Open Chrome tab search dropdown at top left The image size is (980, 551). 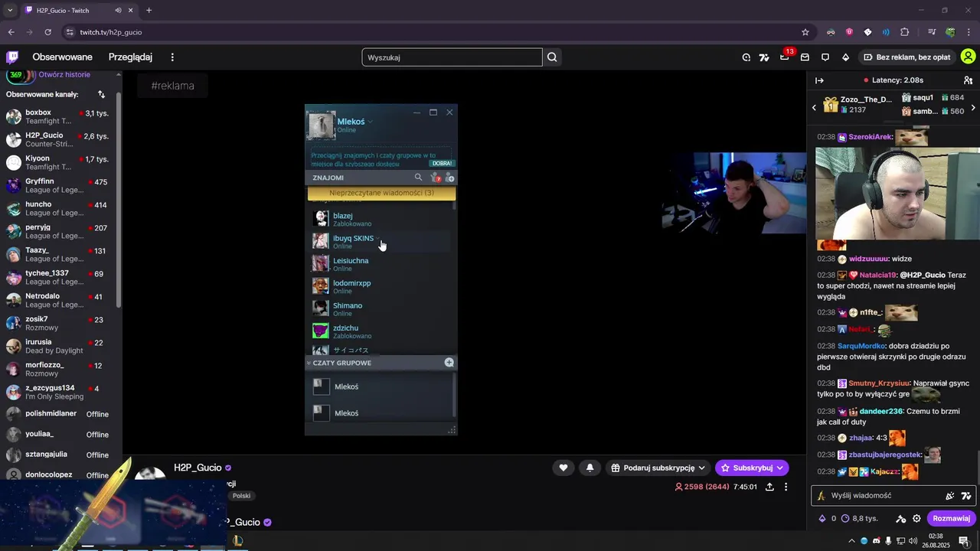pos(10,10)
